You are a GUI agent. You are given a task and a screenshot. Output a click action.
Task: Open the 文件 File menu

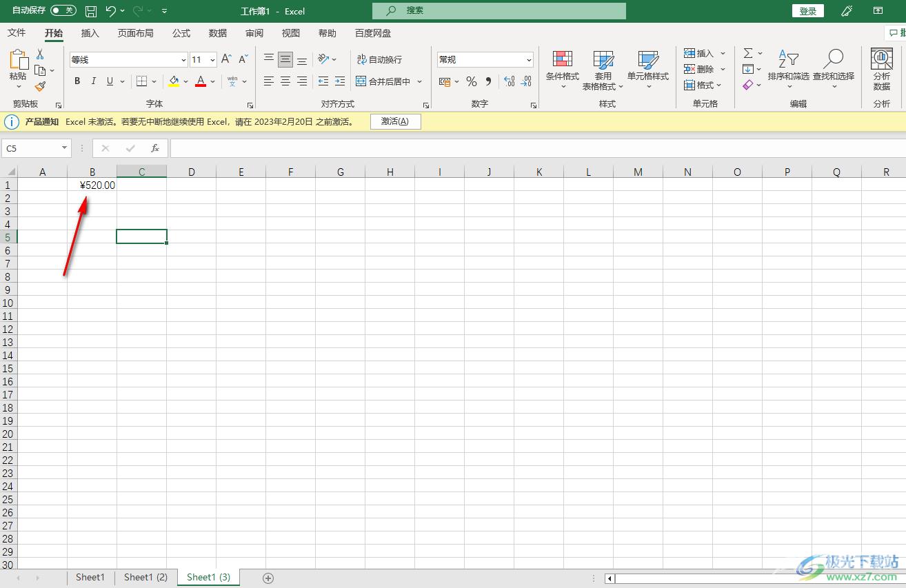(17, 33)
